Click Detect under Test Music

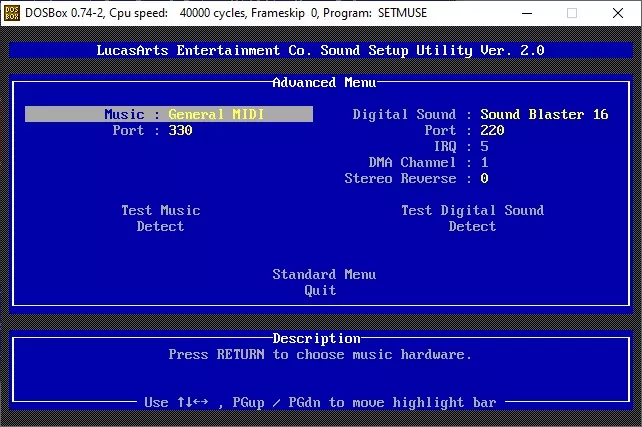click(x=160, y=226)
